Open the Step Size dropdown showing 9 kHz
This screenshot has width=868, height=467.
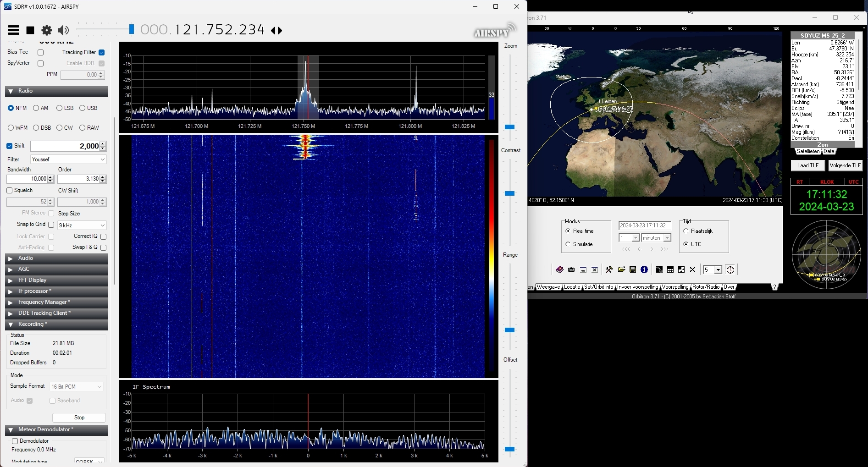(x=82, y=225)
